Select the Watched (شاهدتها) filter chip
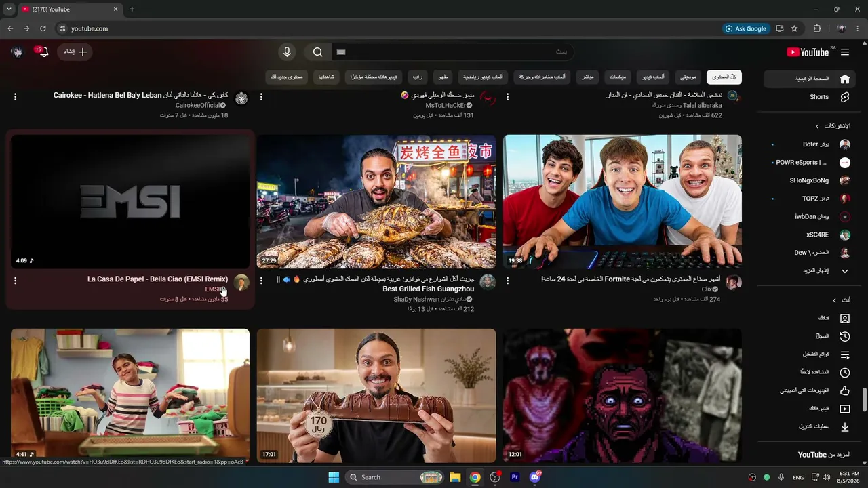 point(326,77)
